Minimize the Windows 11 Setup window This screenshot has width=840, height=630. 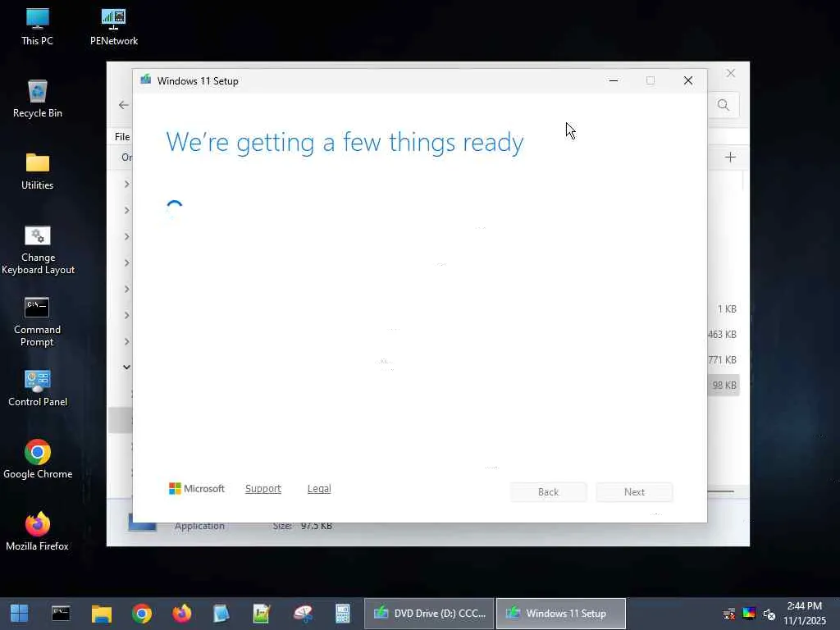614,80
